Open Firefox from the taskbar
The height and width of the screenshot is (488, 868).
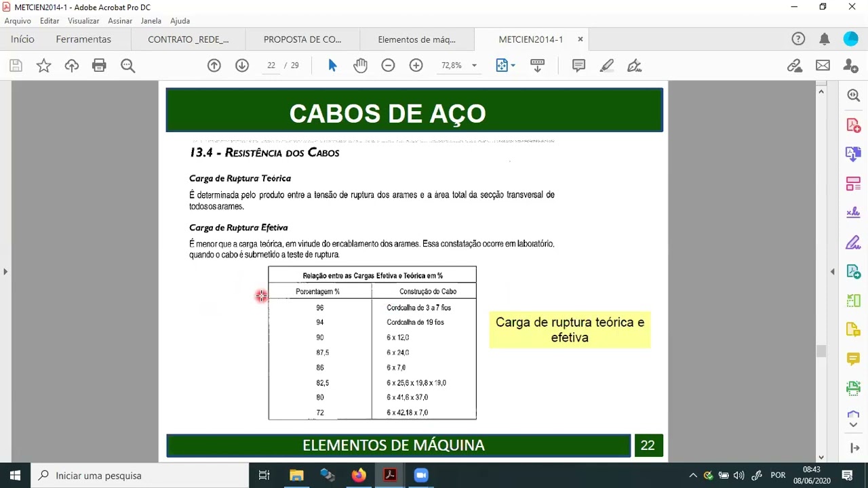coord(359,475)
